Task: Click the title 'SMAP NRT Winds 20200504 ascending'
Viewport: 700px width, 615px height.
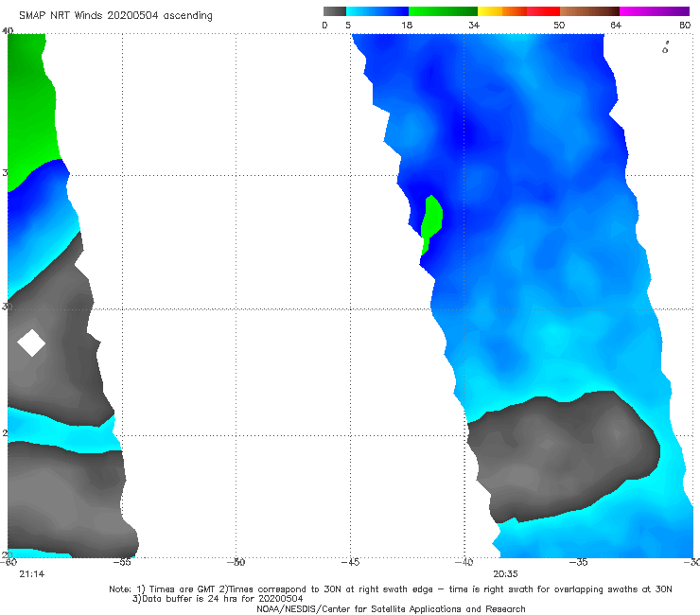Action: [x=115, y=16]
